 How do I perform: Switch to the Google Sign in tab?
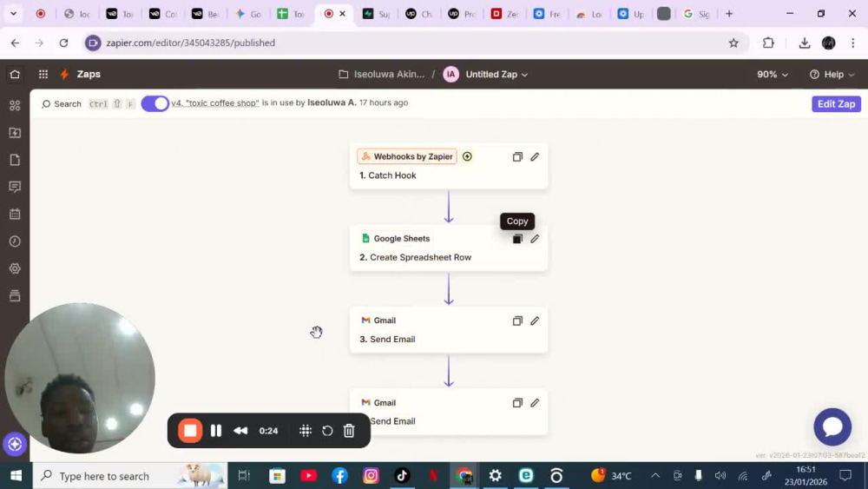(696, 14)
